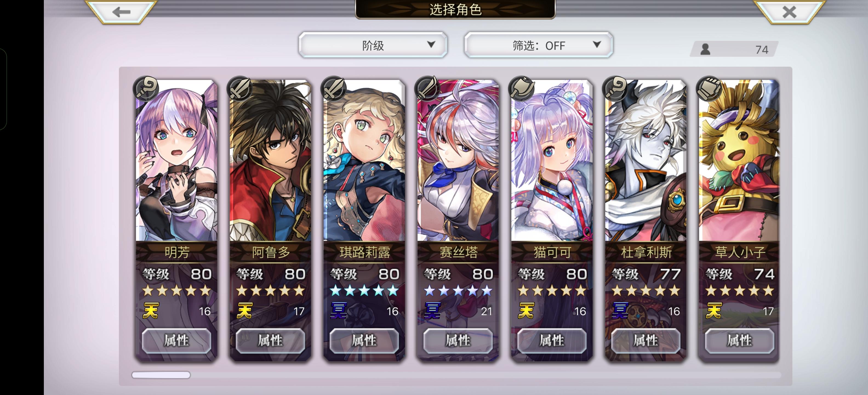Image resolution: width=868 pixels, height=395 pixels.
Task: Click the sword icon on 阿鲁多's card
Action: 240,88
